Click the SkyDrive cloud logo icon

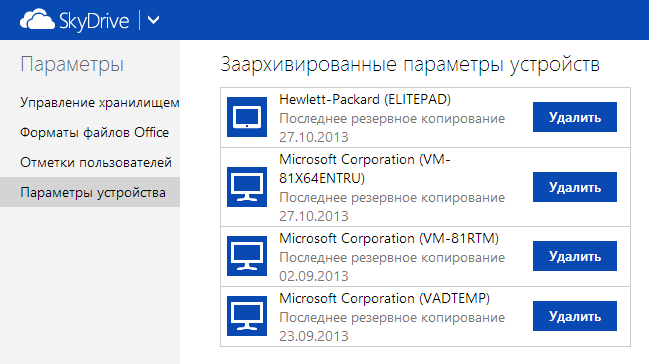coord(37,19)
